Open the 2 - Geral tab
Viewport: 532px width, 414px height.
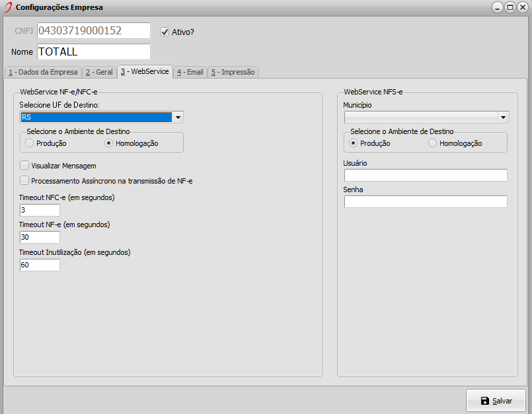coord(99,72)
